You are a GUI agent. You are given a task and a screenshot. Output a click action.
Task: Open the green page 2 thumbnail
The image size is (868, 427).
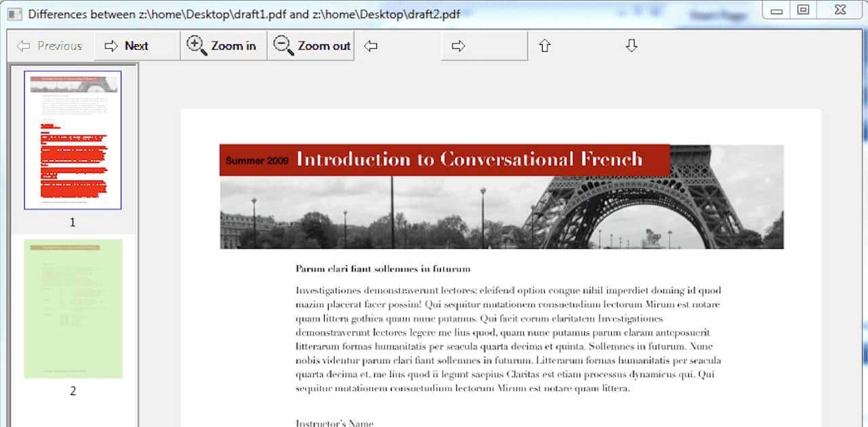tap(73, 308)
